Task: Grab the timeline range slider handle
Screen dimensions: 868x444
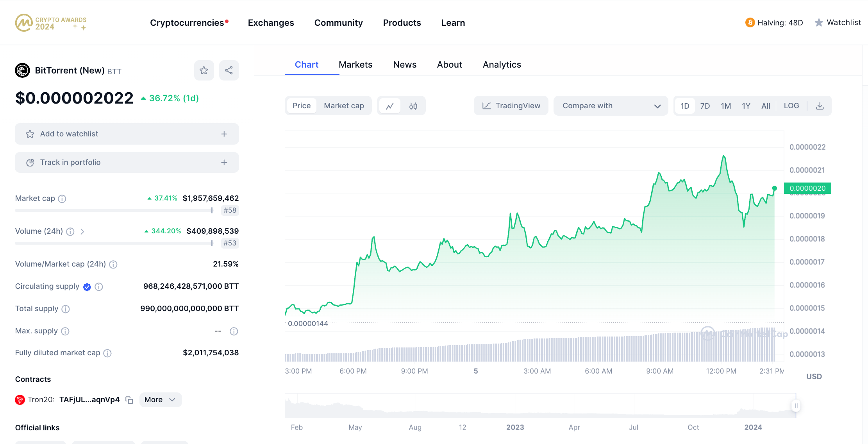Action: [796, 406]
